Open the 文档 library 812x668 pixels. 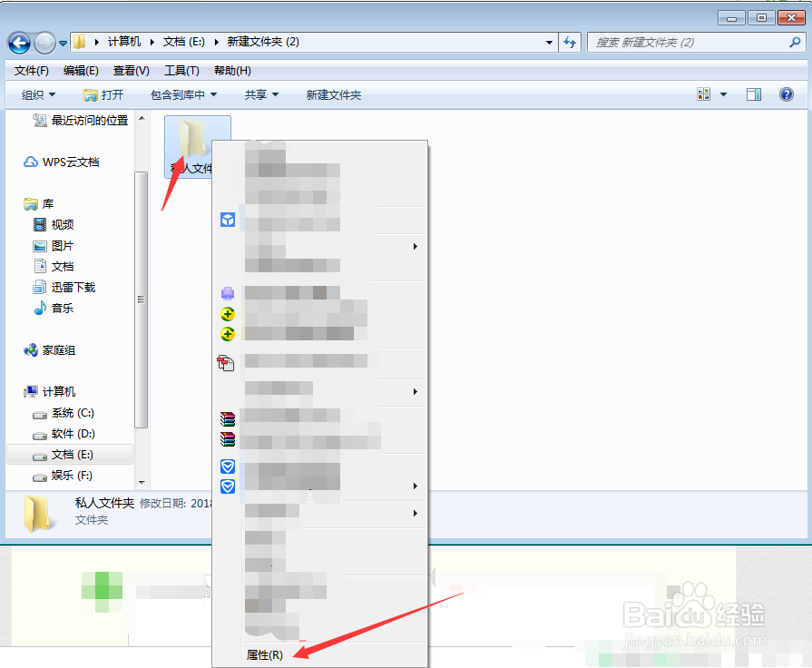coord(54,266)
